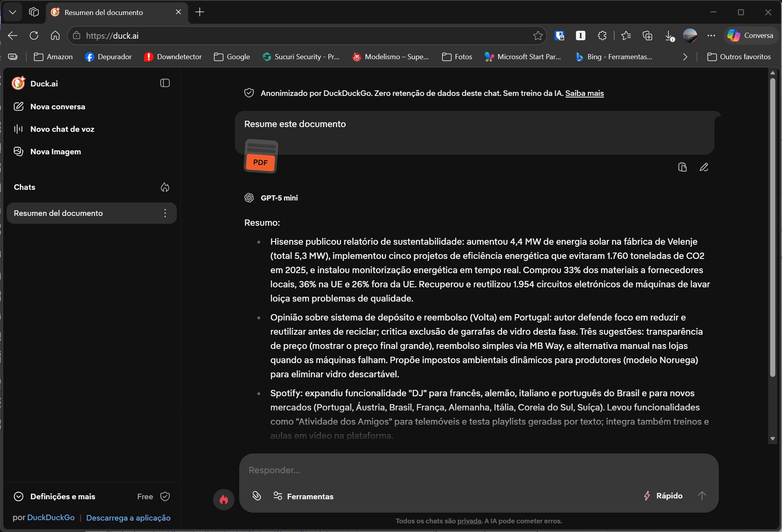Open the Collections icon in toolbar
Image resolution: width=782 pixels, height=532 pixels.
[x=647, y=36]
